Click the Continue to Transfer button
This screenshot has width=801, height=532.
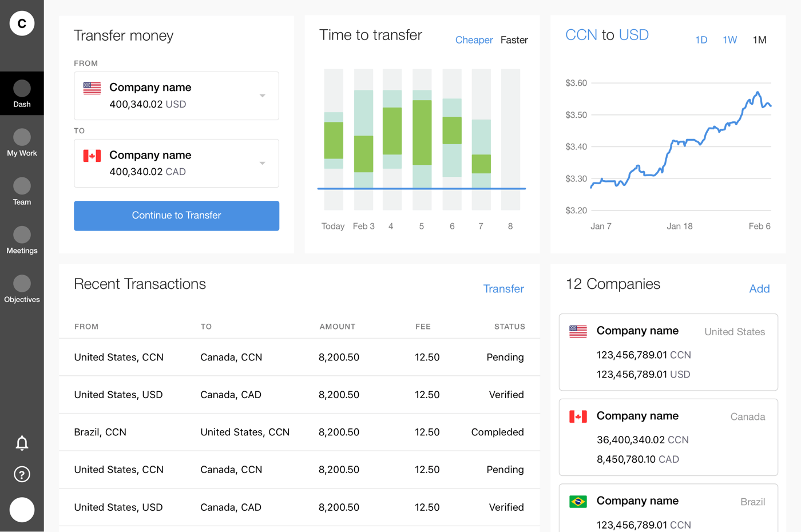point(176,216)
